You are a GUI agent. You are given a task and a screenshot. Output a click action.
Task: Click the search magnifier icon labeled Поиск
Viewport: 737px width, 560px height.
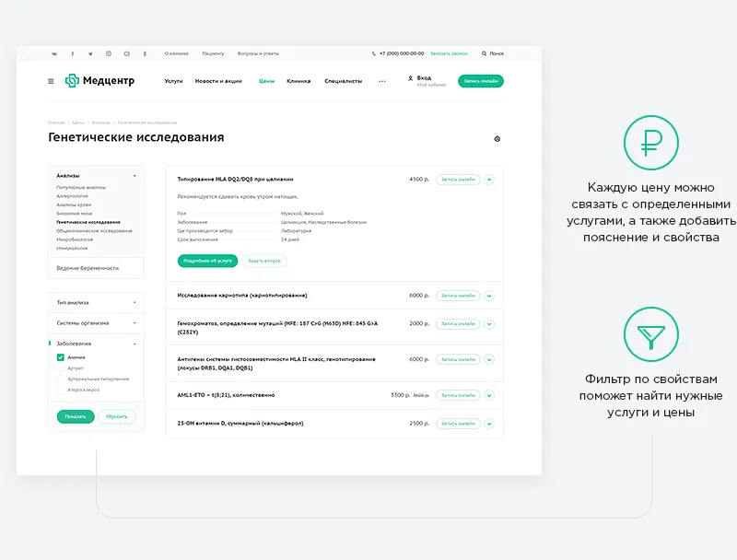coord(485,53)
